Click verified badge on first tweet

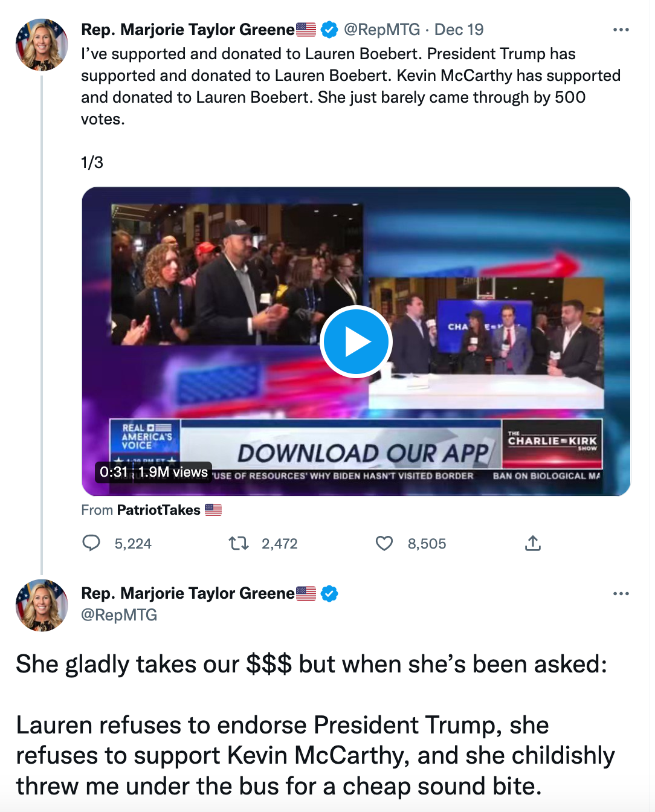point(329,29)
